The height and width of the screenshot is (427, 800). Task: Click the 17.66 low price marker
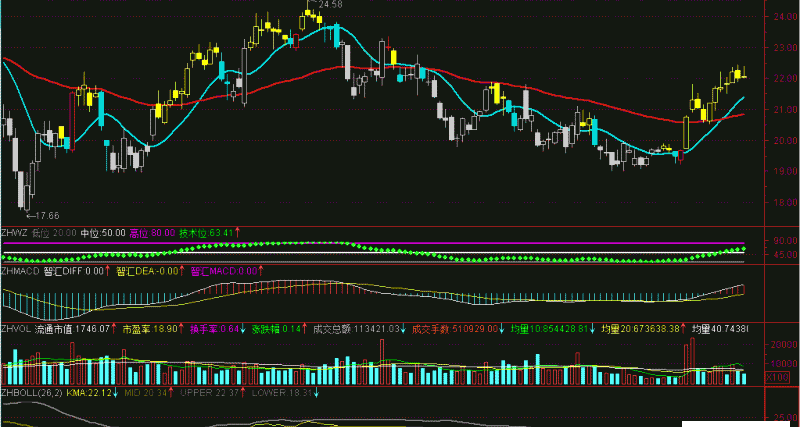(47, 216)
